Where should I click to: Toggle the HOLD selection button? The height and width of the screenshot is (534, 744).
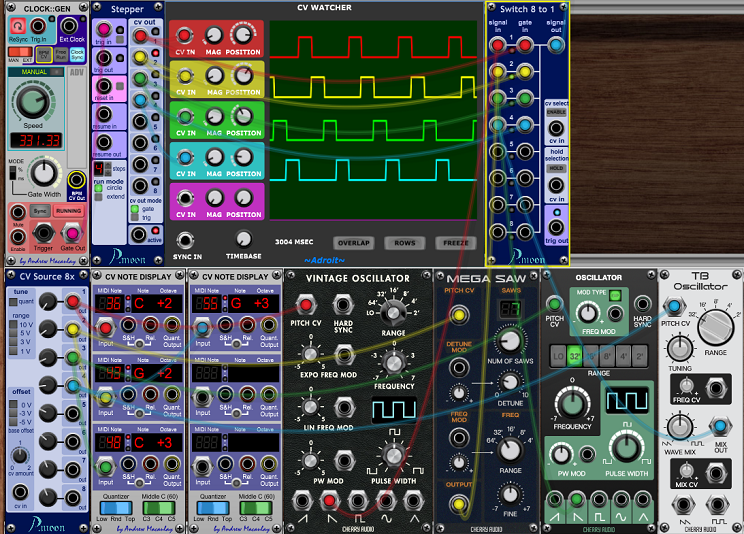(x=556, y=169)
